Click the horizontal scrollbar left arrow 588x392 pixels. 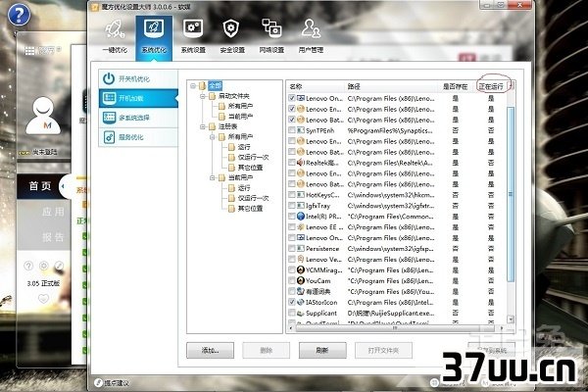291,328
